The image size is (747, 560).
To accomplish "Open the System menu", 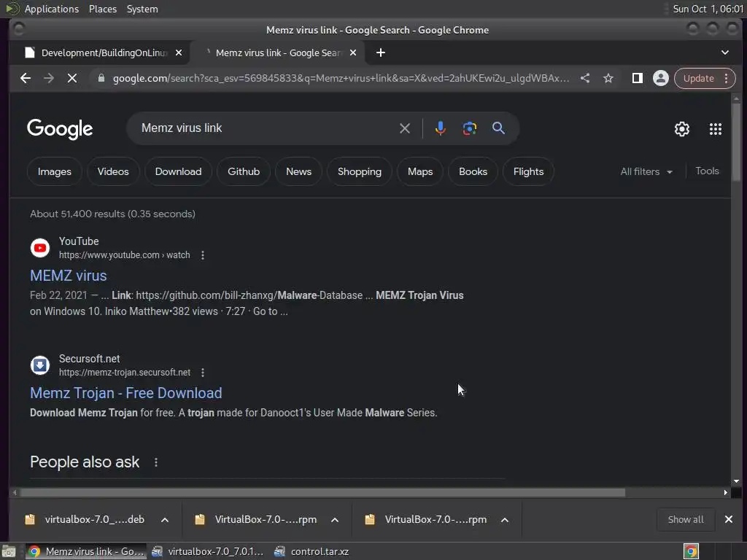I will pyautogui.click(x=142, y=9).
